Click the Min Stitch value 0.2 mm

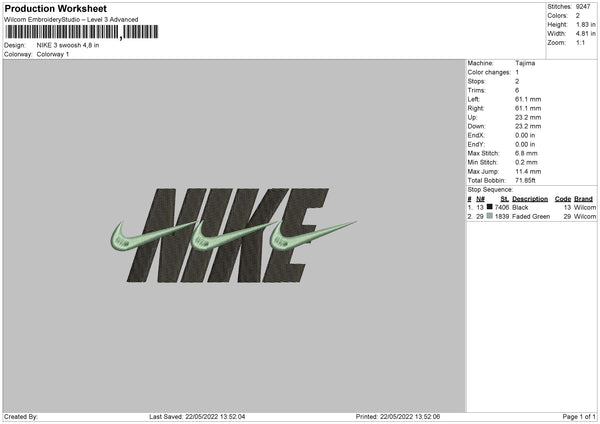pos(526,162)
